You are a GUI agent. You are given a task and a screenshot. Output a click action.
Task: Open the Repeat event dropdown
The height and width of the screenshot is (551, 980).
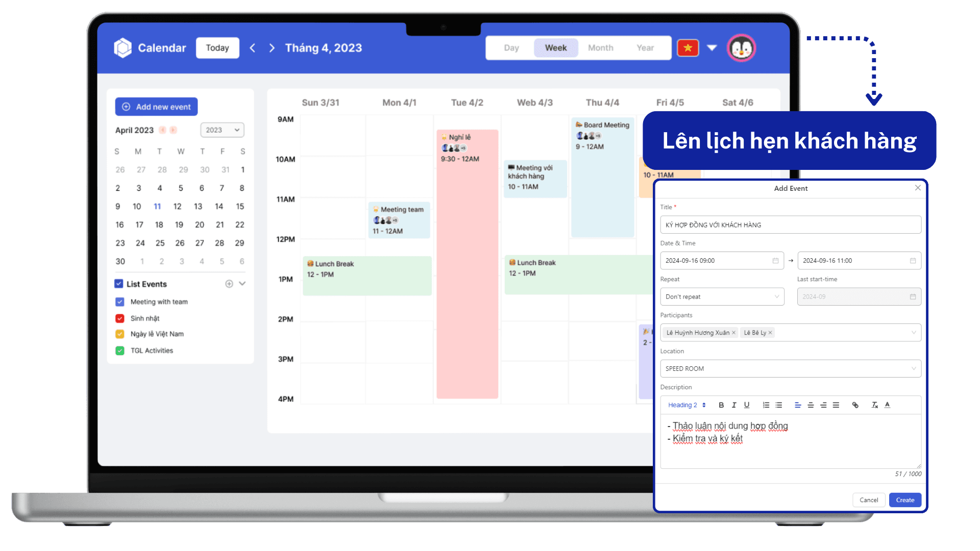tap(721, 297)
